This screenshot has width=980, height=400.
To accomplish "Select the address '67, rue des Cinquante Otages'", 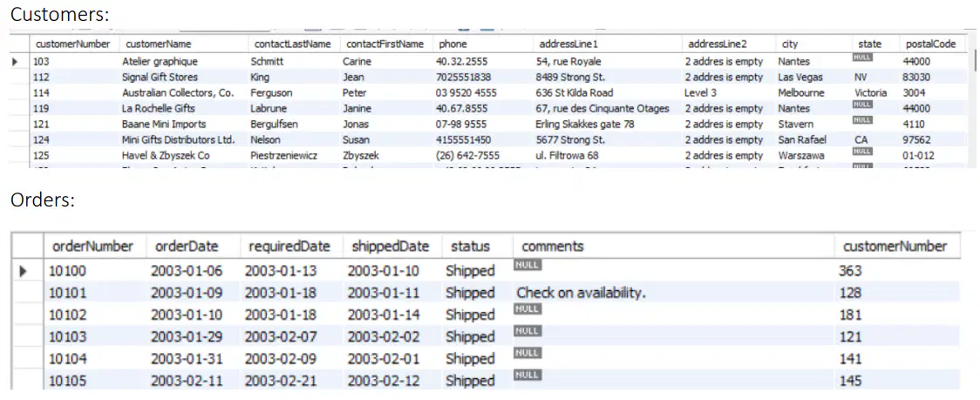I will click(x=602, y=108).
